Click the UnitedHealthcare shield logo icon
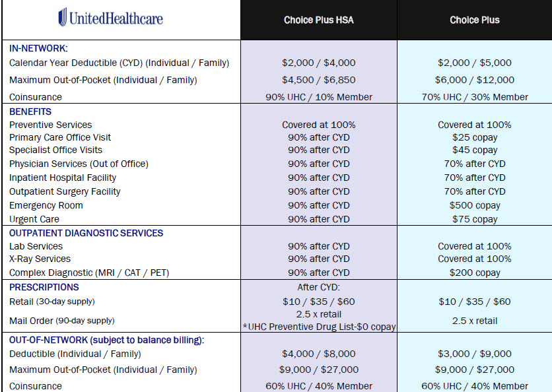 tap(62, 17)
